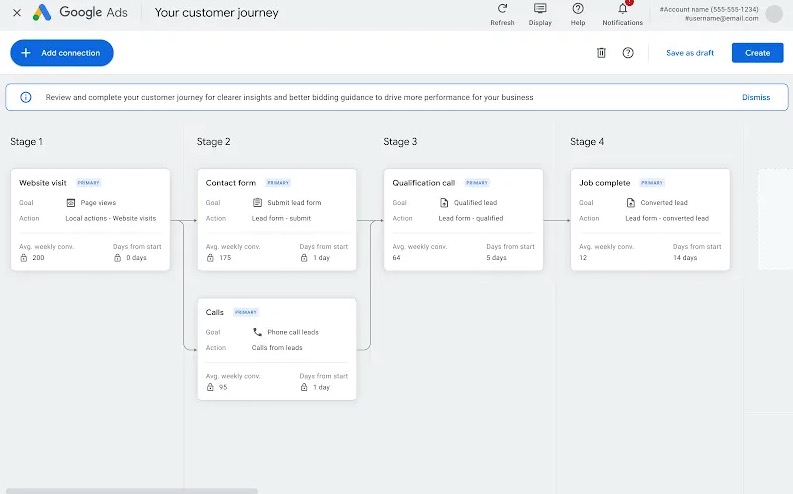Viewport: 793px width, 494px height.
Task: Click lock icon beside 95 conversions
Action: click(210, 387)
